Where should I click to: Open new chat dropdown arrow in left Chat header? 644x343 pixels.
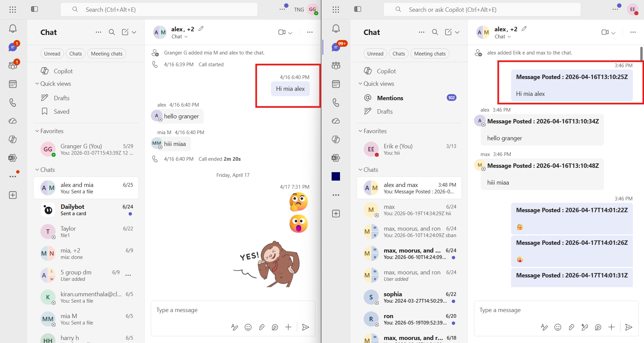click(134, 32)
